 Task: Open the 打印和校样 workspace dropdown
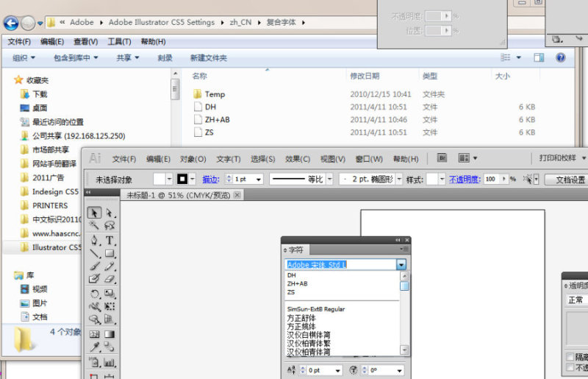[560, 158]
